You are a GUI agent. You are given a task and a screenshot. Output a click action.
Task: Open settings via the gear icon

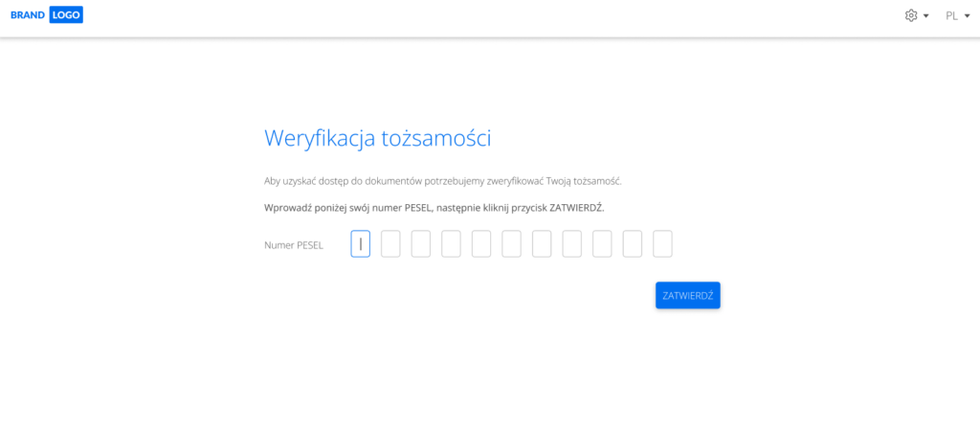[x=911, y=16]
